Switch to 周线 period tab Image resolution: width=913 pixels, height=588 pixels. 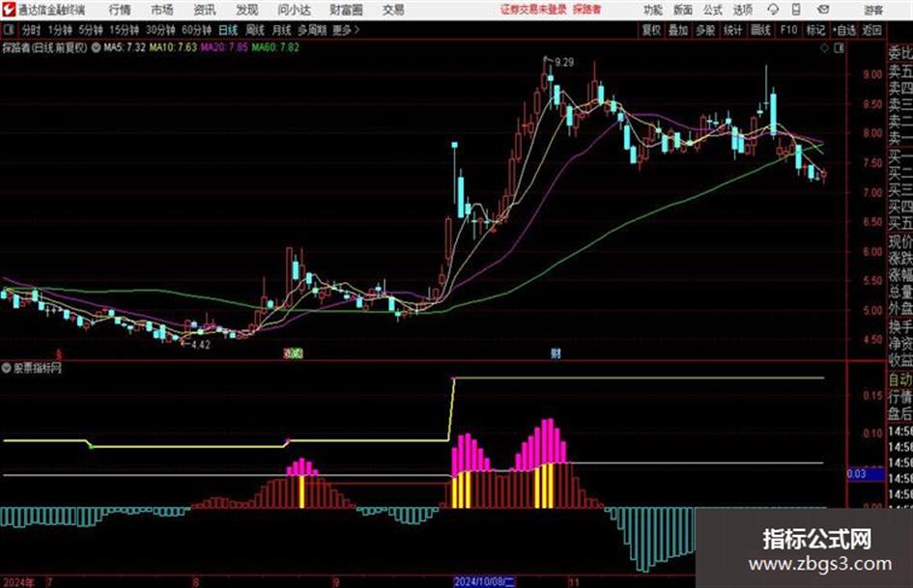255,30
